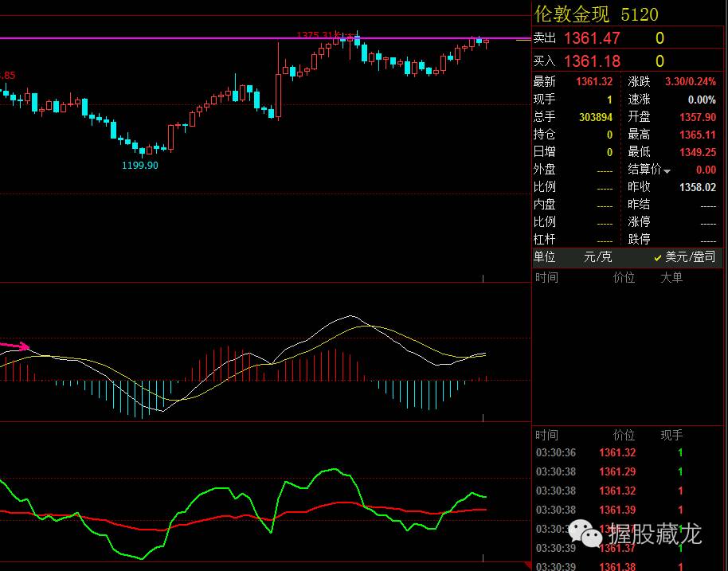Click the WeChat logo watermark
The width and height of the screenshot is (728, 571).
click(590, 534)
